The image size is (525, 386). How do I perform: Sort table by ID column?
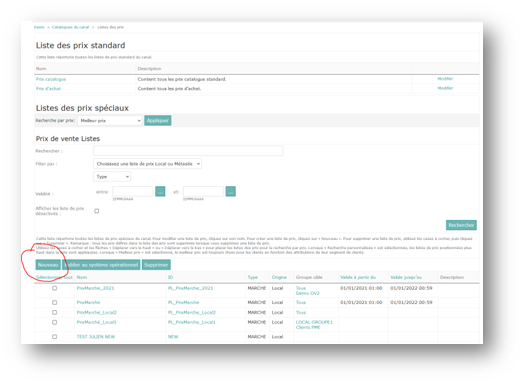point(170,277)
